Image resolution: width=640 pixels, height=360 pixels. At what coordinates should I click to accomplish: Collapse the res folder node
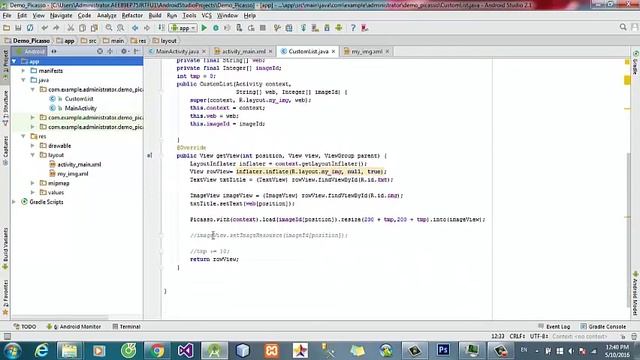pyautogui.click(x=24, y=136)
